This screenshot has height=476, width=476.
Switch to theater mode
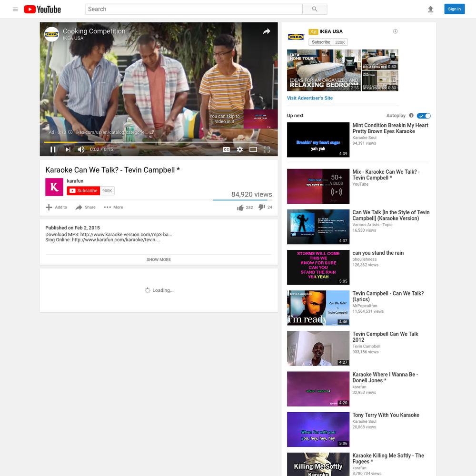click(253, 149)
